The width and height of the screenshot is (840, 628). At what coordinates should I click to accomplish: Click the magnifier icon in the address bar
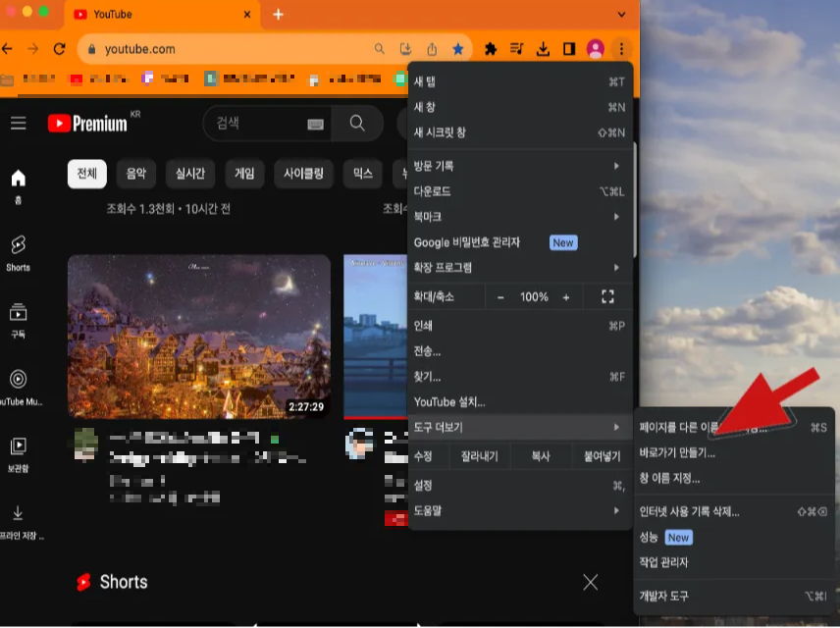click(380, 49)
